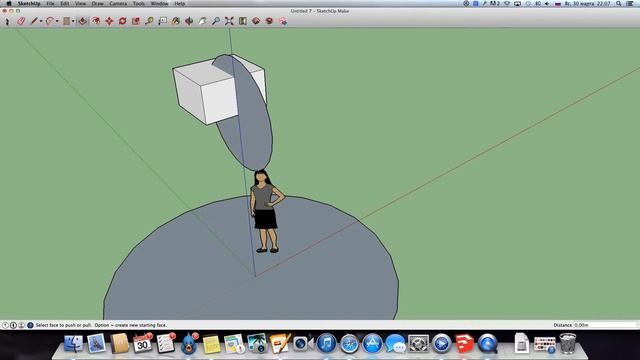
Task: Expand the Arc tool dropdown arrow
Action: [x=57, y=22]
